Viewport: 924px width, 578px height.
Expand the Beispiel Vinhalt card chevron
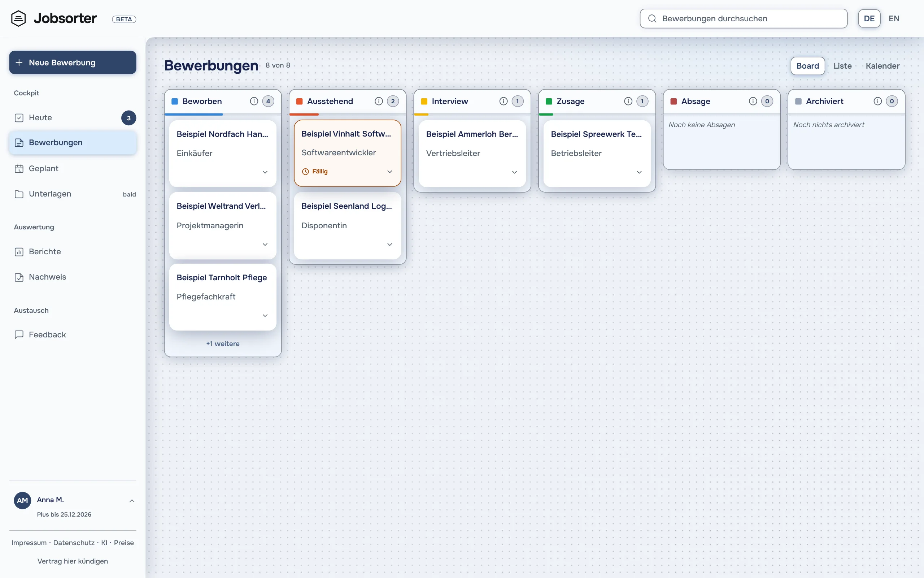pyautogui.click(x=390, y=172)
